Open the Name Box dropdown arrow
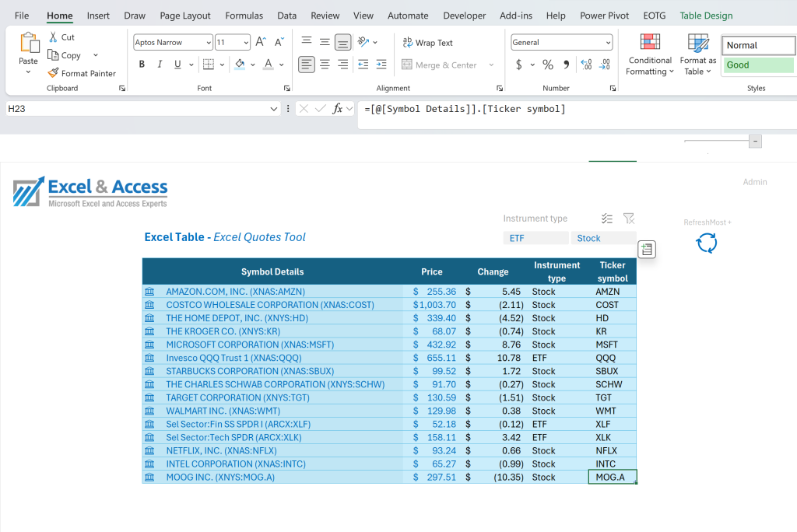The image size is (797, 532). tap(273, 109)
